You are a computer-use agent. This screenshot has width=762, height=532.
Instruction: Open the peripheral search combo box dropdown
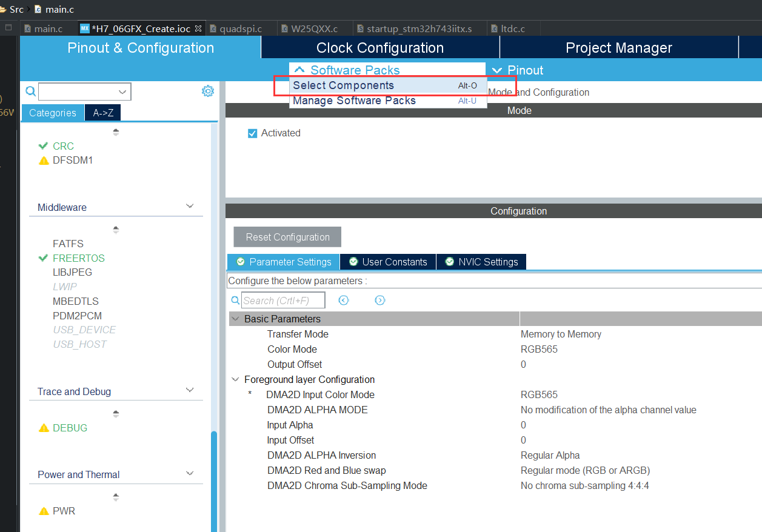point(123,92)
